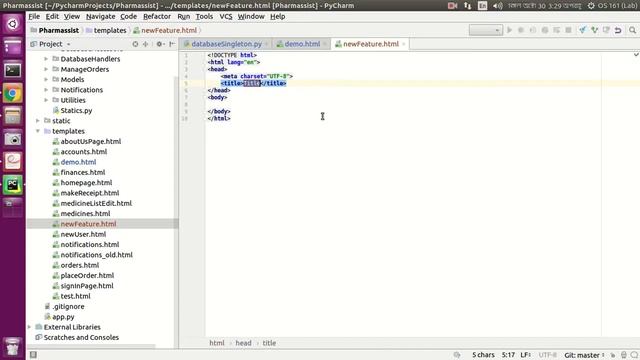The height and width of the screenshot is (360, 640).
Task: Open Google Chrome from the dock
Action: [13, 93]
